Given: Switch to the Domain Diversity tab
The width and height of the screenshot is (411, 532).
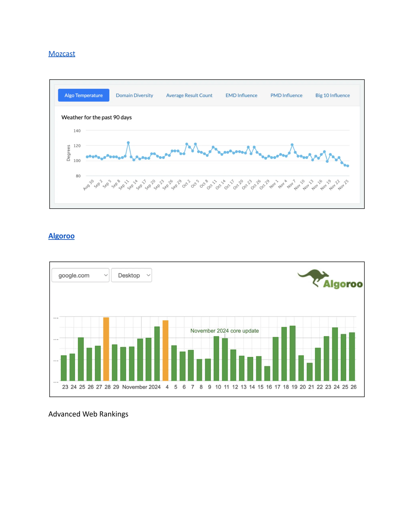Looking at the screenshot, I should tap(134, 95).
